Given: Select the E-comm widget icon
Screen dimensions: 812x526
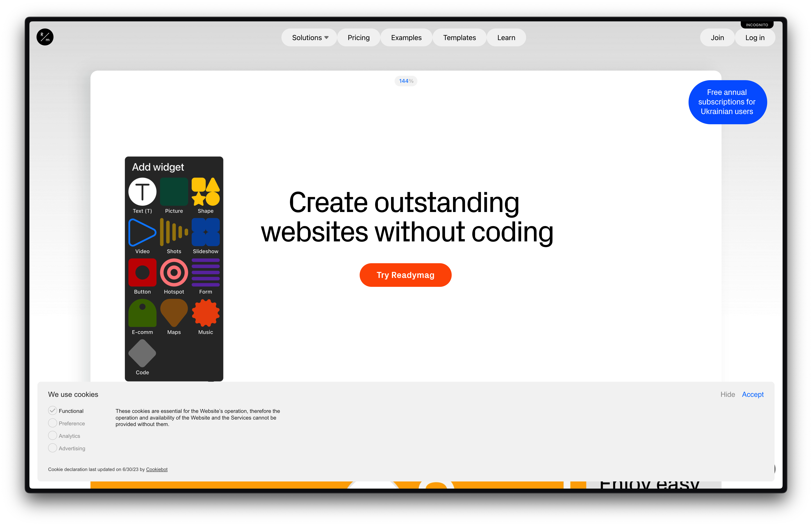Looking at the screenshot, I should coord(142,313).
